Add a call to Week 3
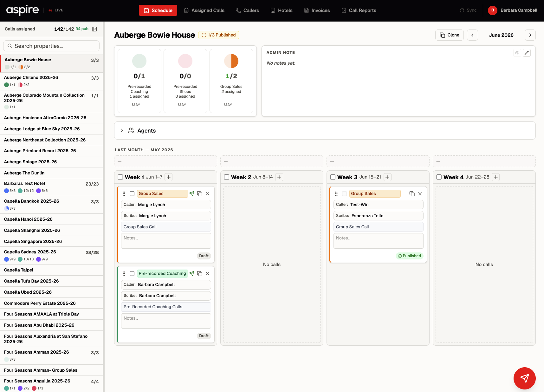 387,177
